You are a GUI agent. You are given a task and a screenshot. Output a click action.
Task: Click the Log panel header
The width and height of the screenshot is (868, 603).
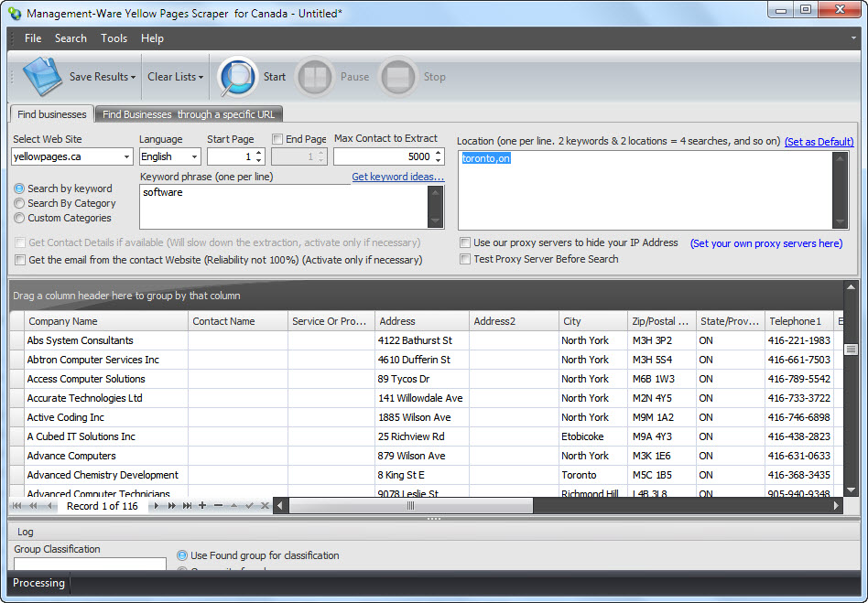pyautogui.click(x=434, y=532)
